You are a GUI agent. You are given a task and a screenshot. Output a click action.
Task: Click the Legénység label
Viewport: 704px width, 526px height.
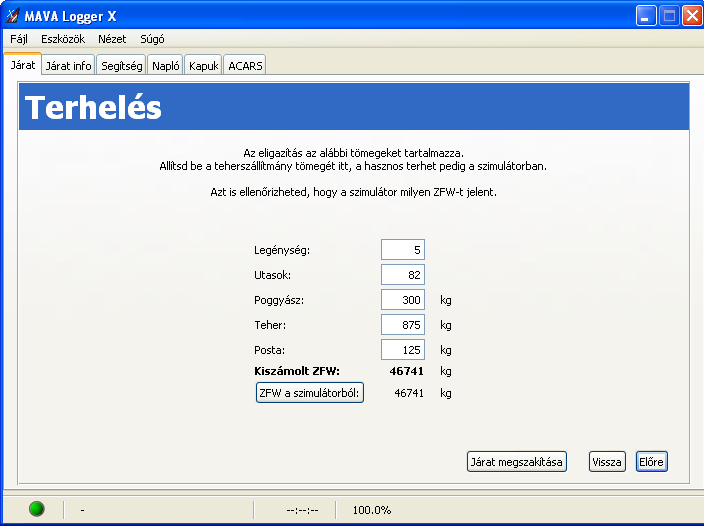tap(282, 250)
